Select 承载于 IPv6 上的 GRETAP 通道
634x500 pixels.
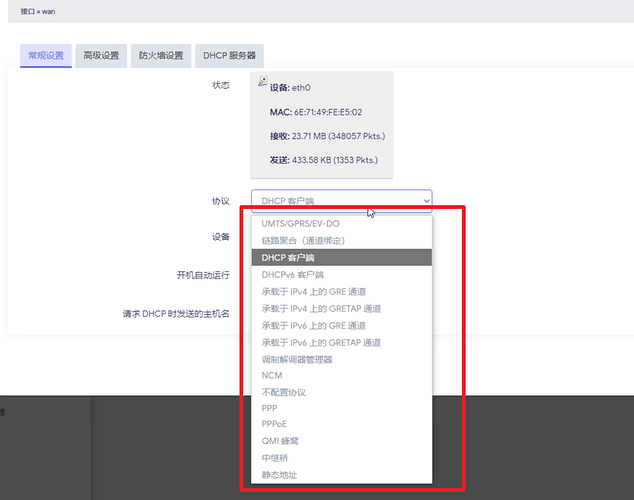pos(342,342)
